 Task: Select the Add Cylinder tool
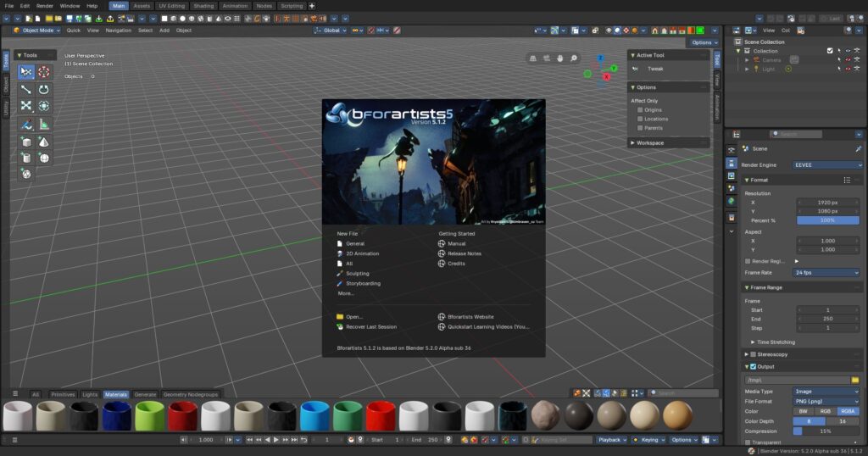pos(26,158)
